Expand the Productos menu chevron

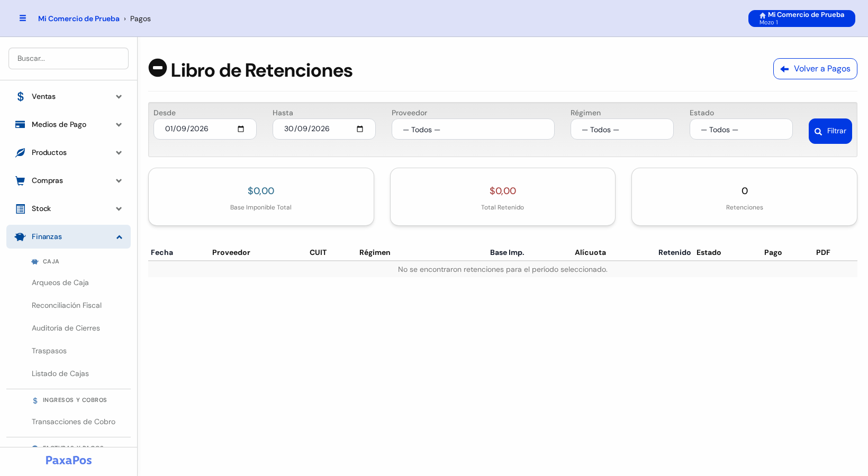[119, 153]
